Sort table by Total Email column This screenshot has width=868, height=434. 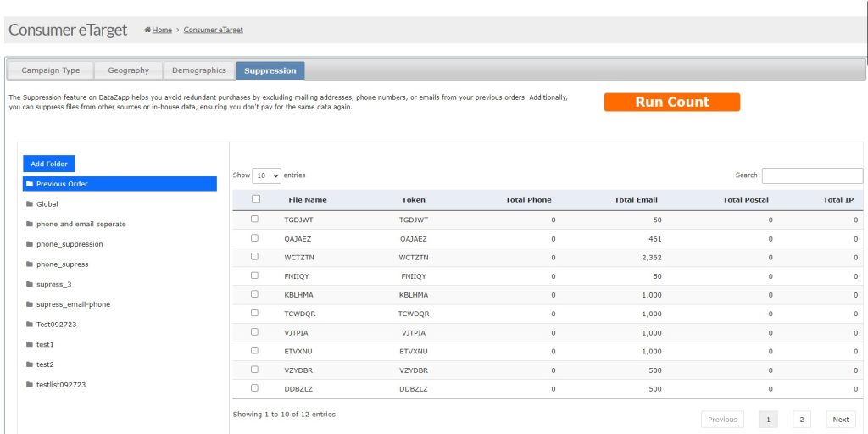(636, 200)
